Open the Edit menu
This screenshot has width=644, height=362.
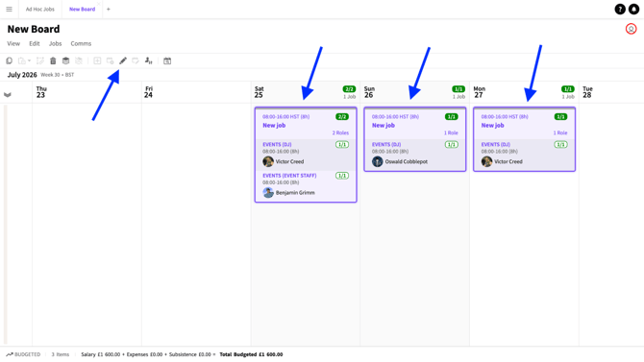click(35, 43)
